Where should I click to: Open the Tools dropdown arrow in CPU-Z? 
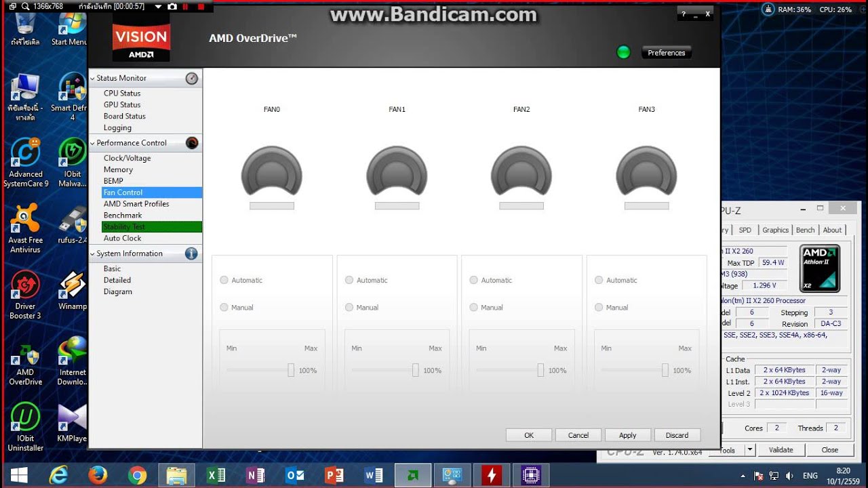click(749, 449)
